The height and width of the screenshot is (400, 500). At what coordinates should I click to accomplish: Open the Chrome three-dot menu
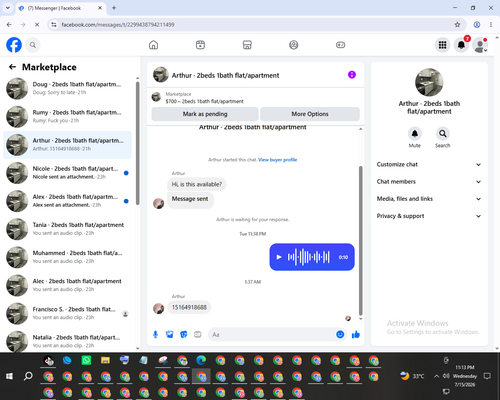click(x=491, y=25)
